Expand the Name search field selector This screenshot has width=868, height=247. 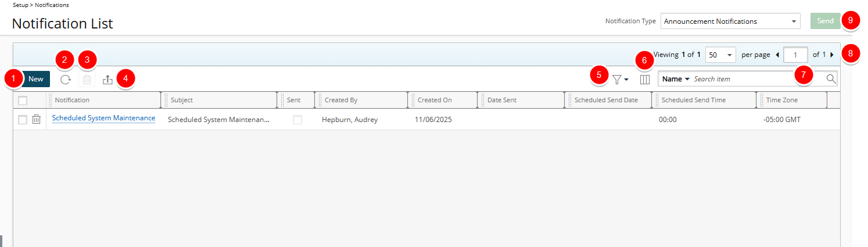tap(676, 79)
